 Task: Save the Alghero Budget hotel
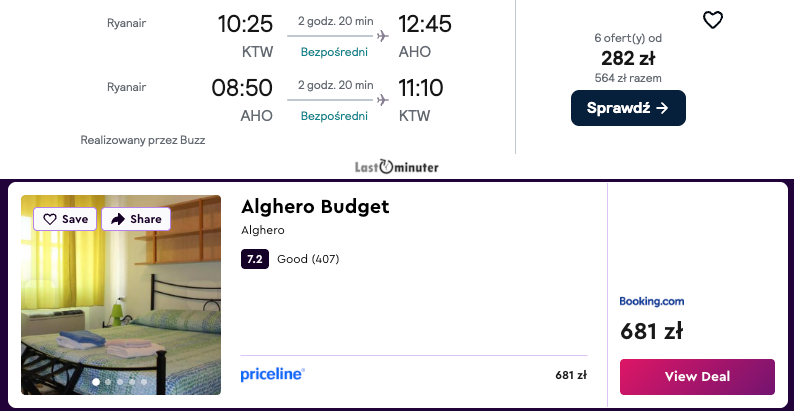tap(65, 219)
